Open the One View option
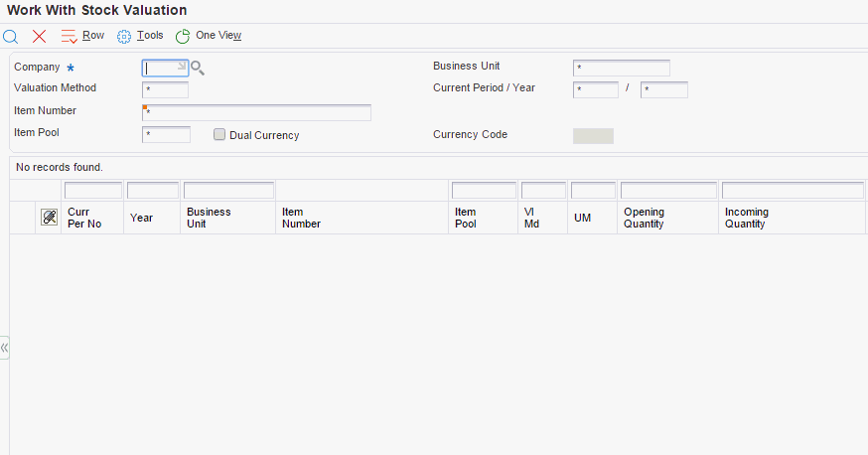Image resolution: width=868 pixels, height=455 pixels. [218, 36]
